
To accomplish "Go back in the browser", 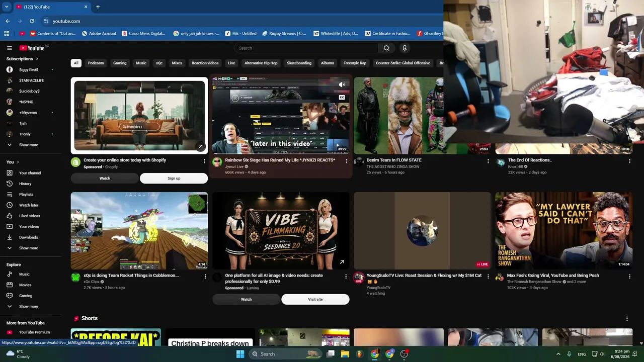I will pos(8,21).
